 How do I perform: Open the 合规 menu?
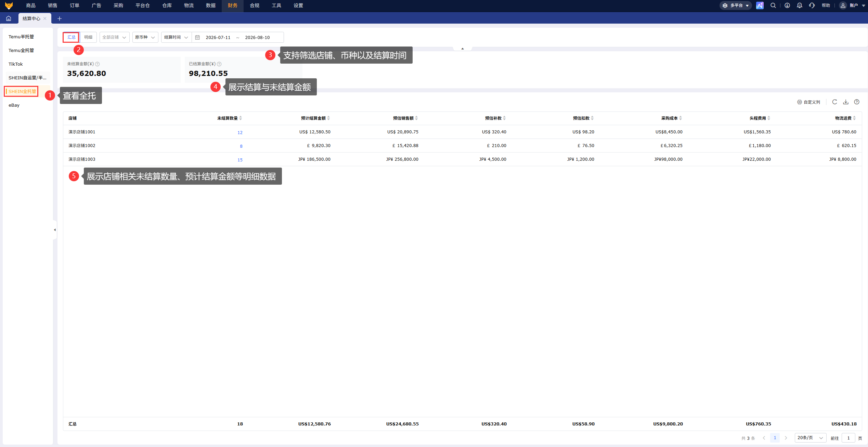[x=255, y=5]
